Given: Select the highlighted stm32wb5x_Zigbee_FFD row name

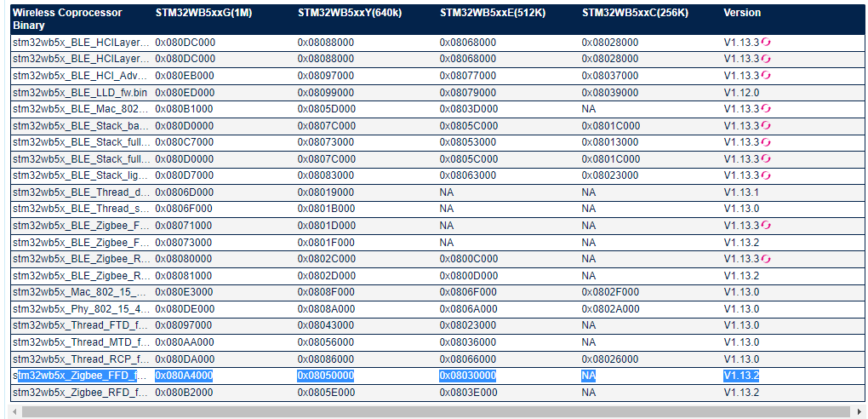Looking at the screenshot, I should pos(81,376).
